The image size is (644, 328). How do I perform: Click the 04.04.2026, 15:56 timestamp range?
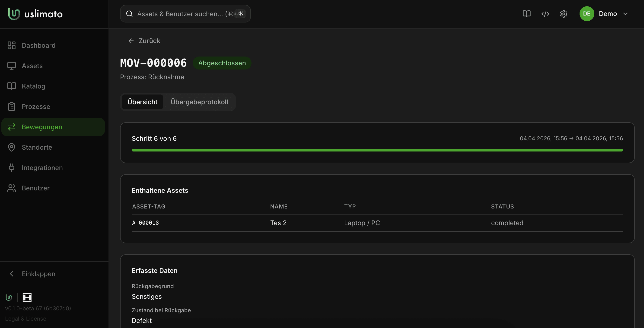571,139
